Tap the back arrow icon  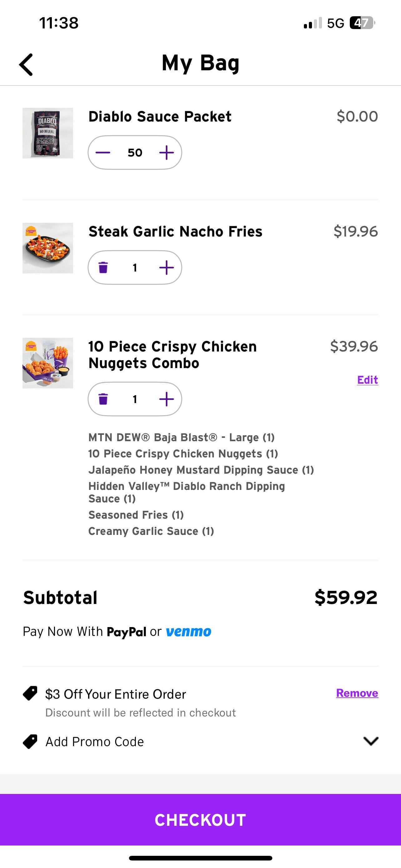pos(26,65)
